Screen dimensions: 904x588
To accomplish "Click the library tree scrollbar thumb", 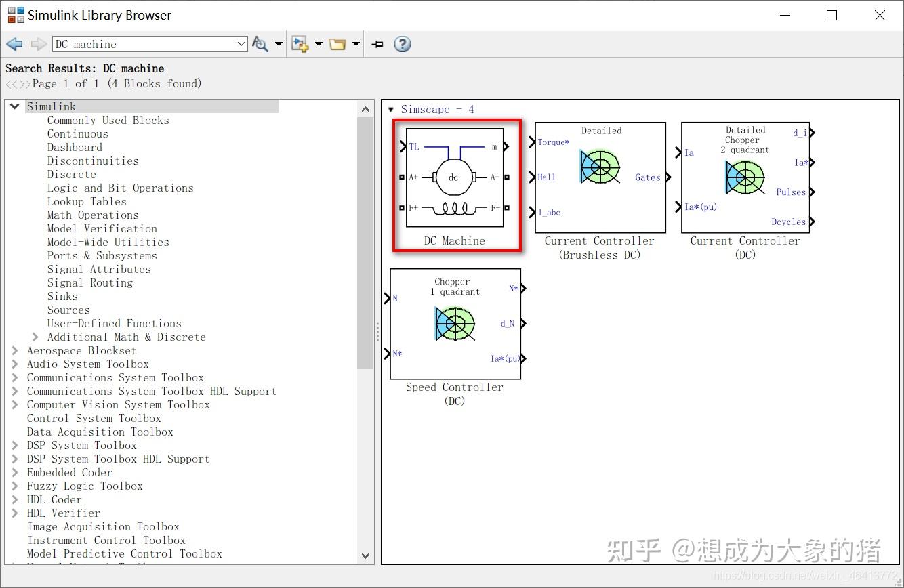I will tap(365, 243).
